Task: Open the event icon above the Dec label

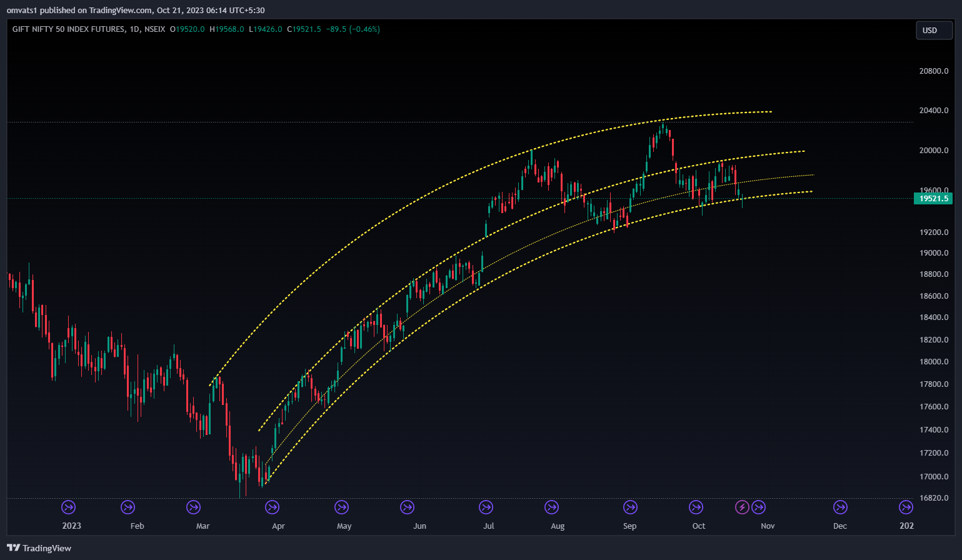Action: point(840,507)
